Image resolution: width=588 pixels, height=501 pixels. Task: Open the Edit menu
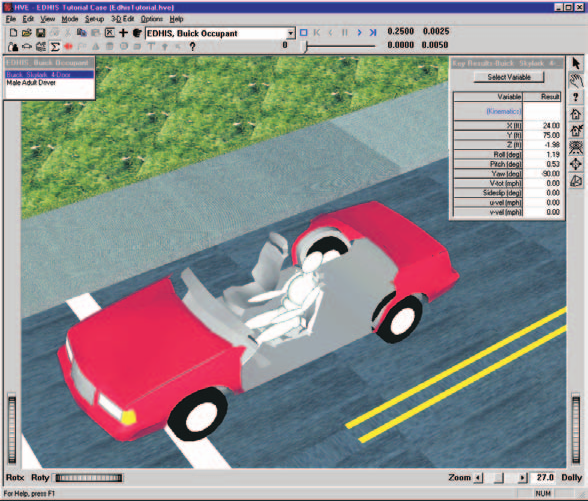tap(28, 19)
